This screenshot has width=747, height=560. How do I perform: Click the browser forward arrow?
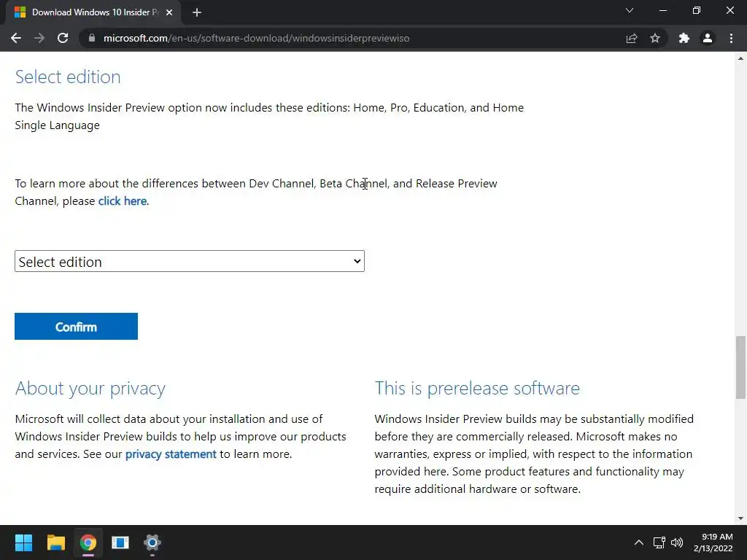pos(39,38)
